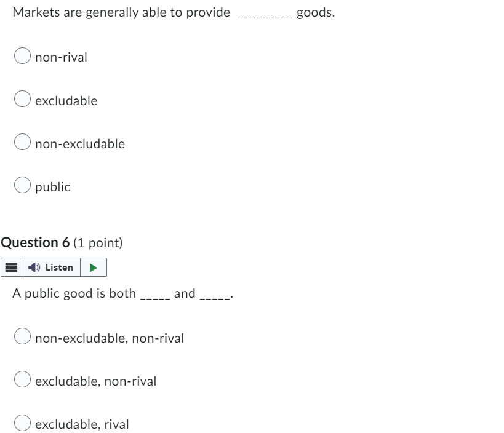Screen dimensions: 504x433
Task: Click the Listen button
Action: click(58, 267)
